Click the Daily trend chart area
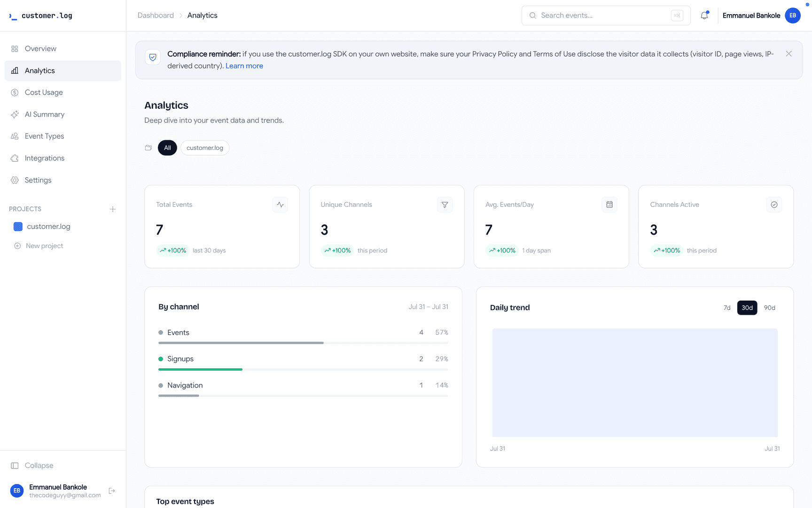Screen dimensions: 812x508 click(x=635, y=382)
